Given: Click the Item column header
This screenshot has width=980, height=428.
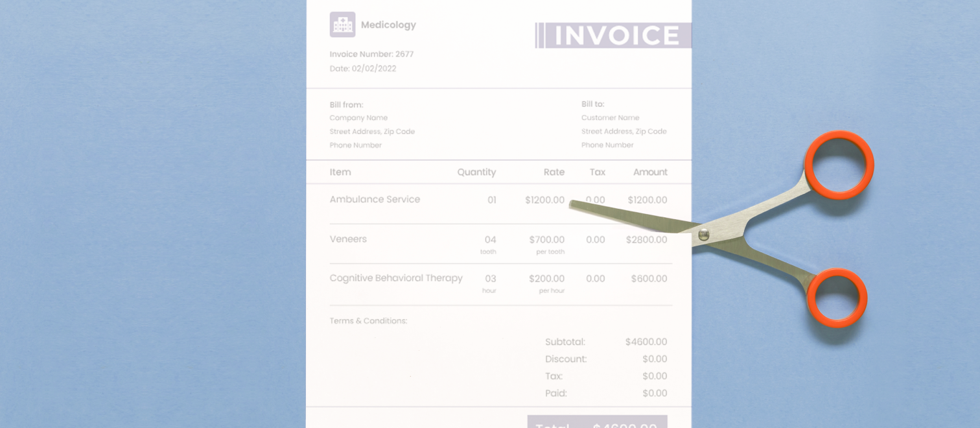Looking at the screenshot, I should click(340, 172).
